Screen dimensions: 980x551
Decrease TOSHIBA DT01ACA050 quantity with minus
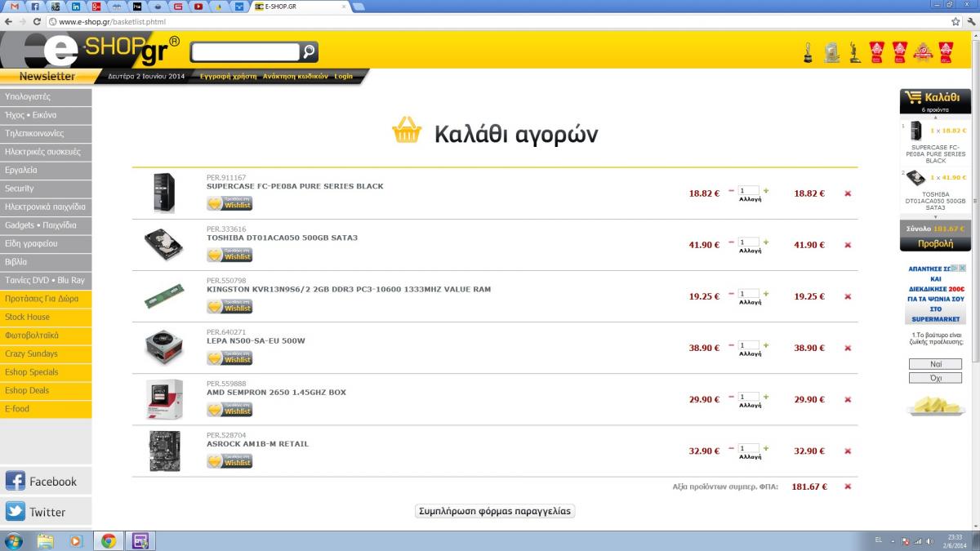point(731,242)
